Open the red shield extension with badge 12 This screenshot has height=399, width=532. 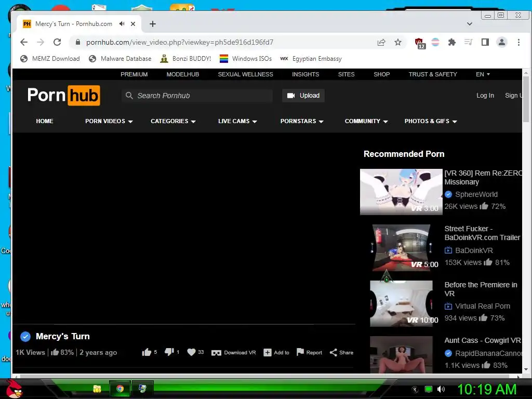420,43
